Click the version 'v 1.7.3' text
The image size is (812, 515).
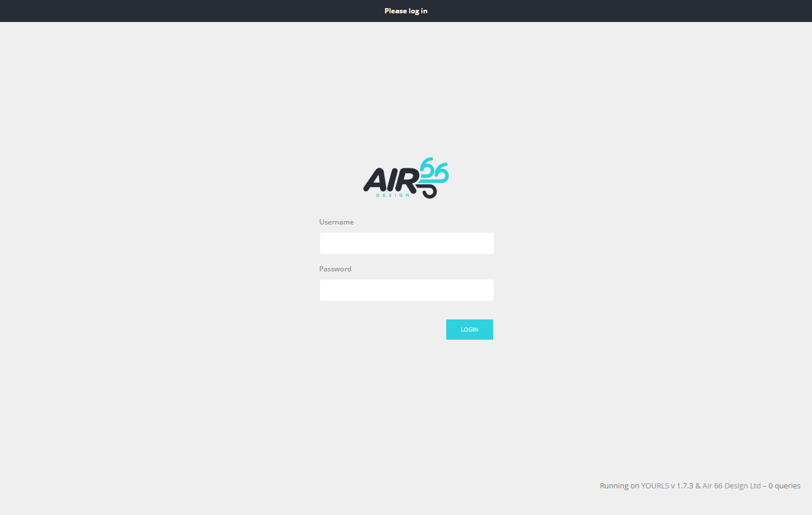pos(682,486)
